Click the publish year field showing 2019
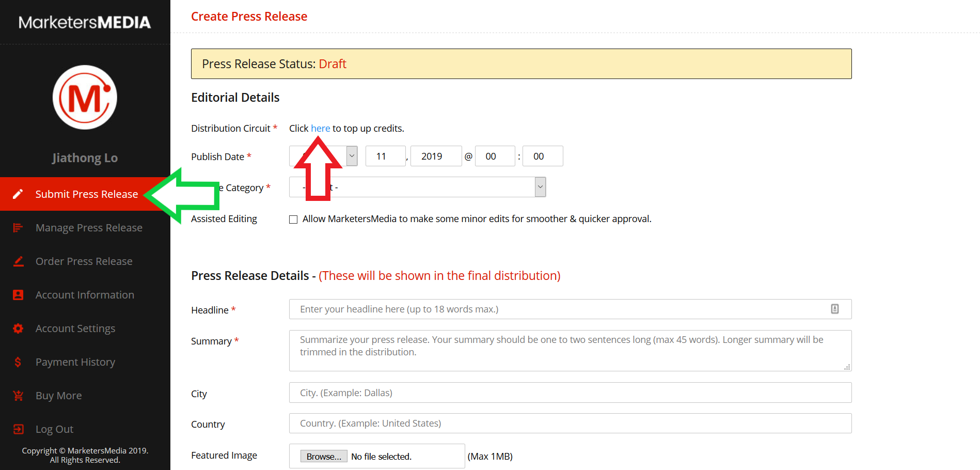This screenshot has height=470, width=980. (436, 156)
